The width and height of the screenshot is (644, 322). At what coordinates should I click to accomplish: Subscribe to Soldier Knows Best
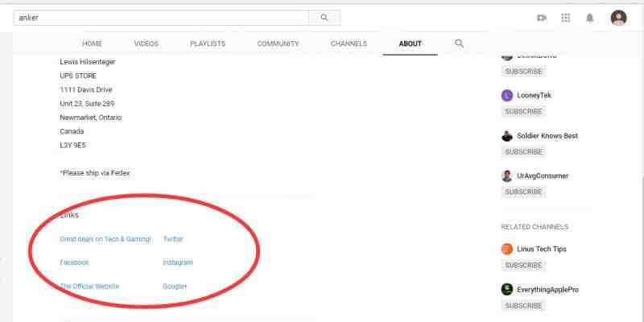click(x=523, y=151)
